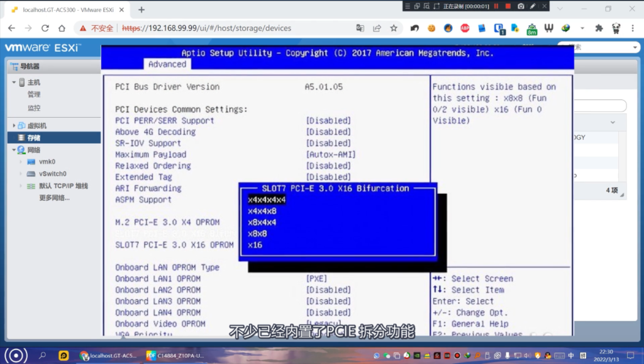This screenshot has width=644, height=364.
Task: Take a screenshot with the recorder camera icon
Action: [521, 6]
